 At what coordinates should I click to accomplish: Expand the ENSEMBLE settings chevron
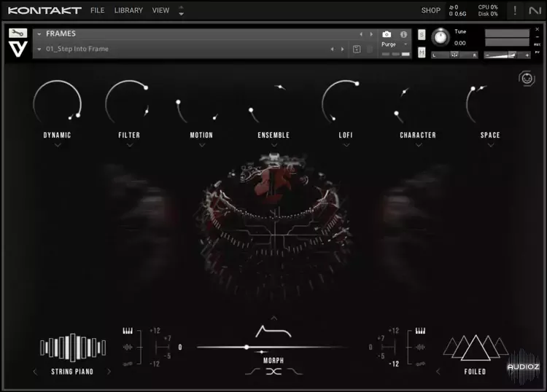click(x=274, y=145)
